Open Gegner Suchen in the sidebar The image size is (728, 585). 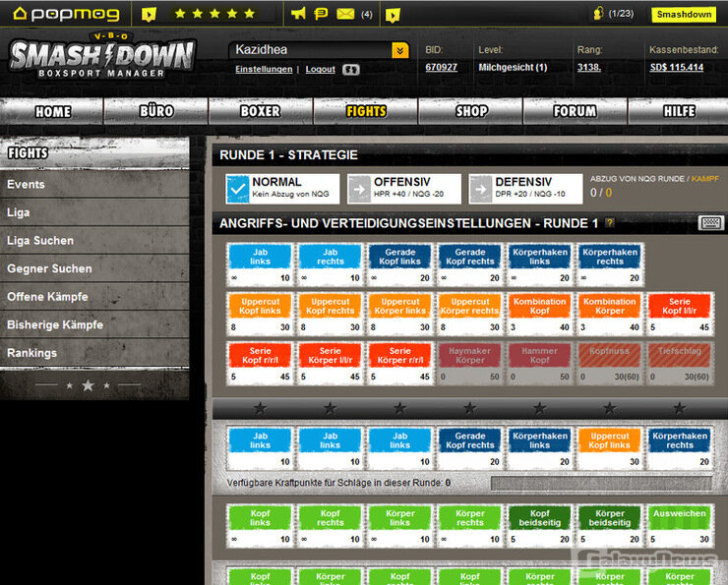tap(49, 268)
